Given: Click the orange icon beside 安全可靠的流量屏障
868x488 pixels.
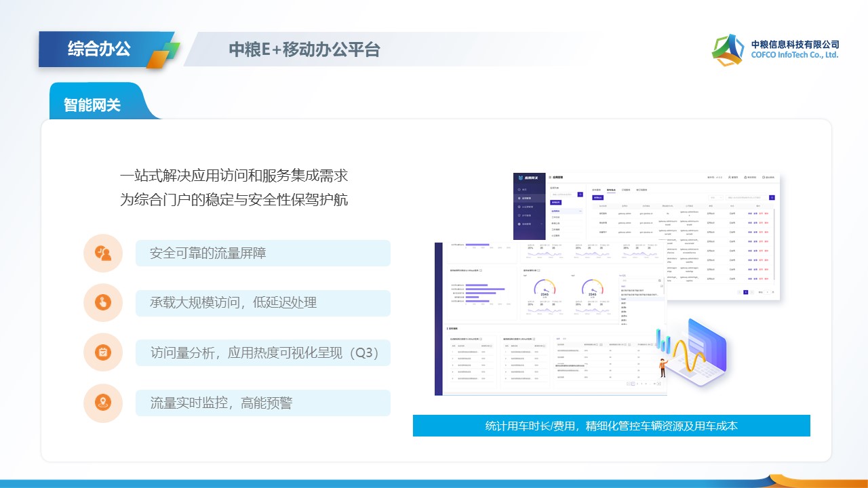Looking at the screenshot, I should pos(103,253).
